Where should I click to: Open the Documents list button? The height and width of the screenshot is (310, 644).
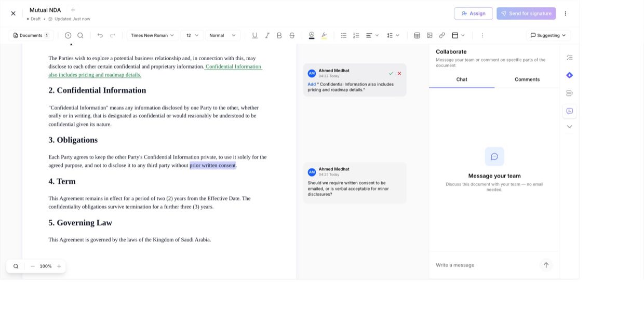[x=31, y=35]
